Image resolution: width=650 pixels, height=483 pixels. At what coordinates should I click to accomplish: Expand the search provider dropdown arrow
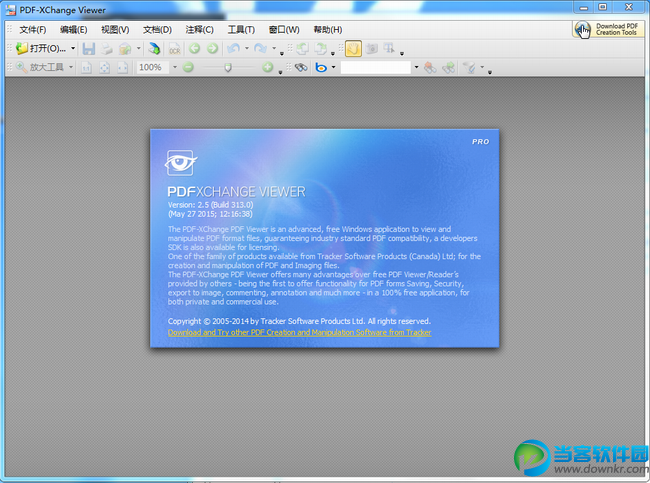[x=333, y=67]
